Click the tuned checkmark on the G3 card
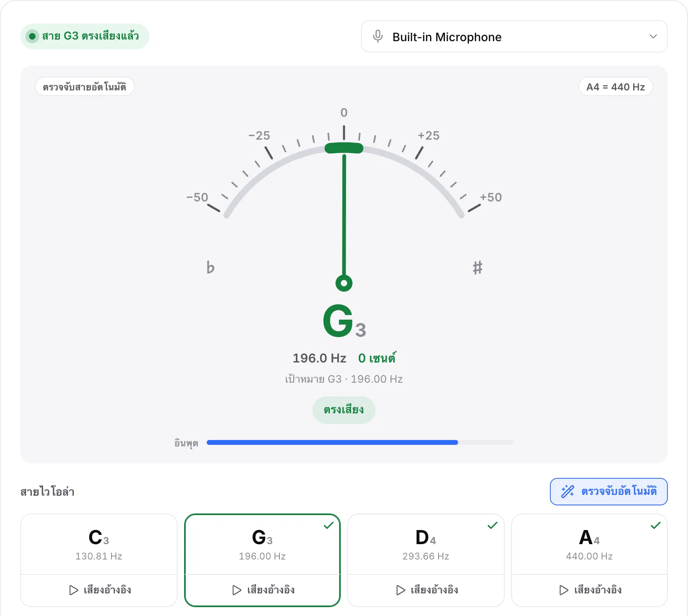This screenshot has height=616, width=688. coord(329,525)
